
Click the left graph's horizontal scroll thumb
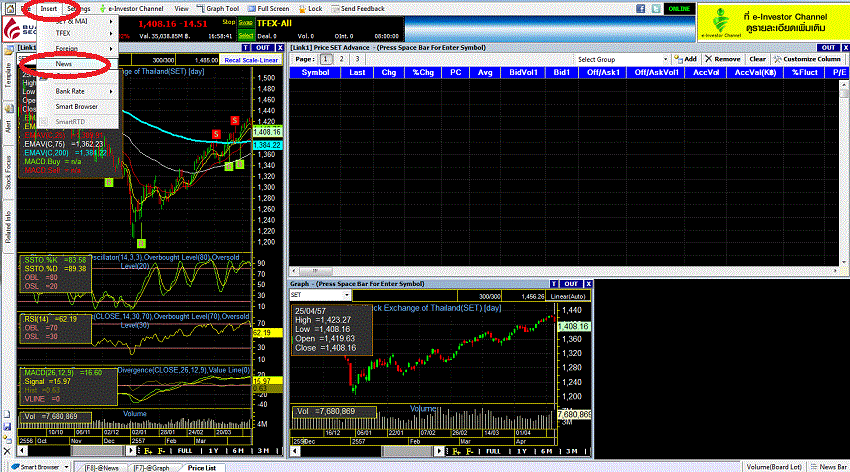(x=99, y=451)
